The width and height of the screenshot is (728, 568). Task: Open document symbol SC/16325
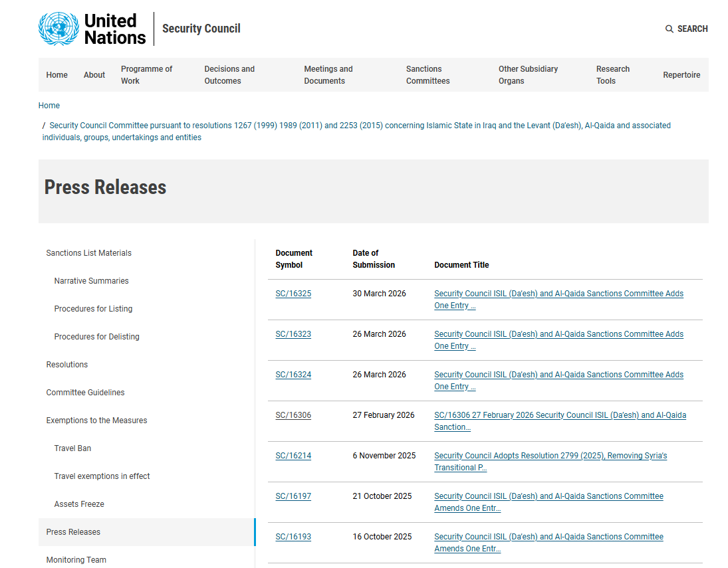pos(293,294)
